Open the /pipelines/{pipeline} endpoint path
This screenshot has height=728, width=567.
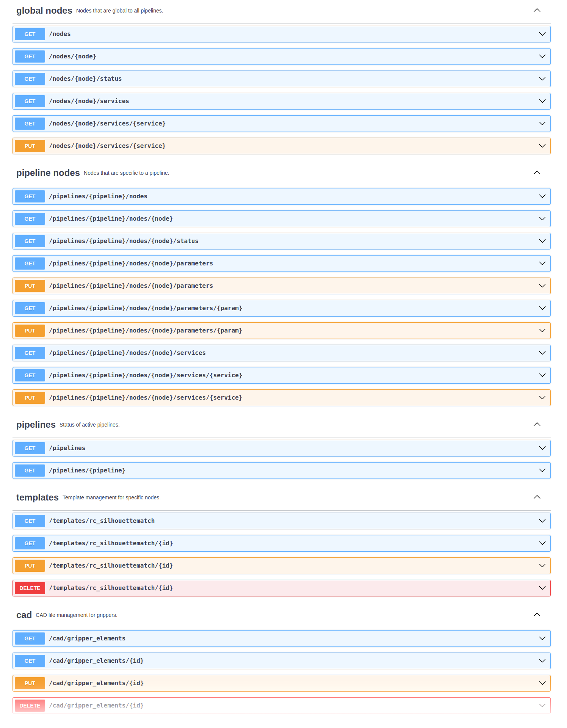click(87, 471)
